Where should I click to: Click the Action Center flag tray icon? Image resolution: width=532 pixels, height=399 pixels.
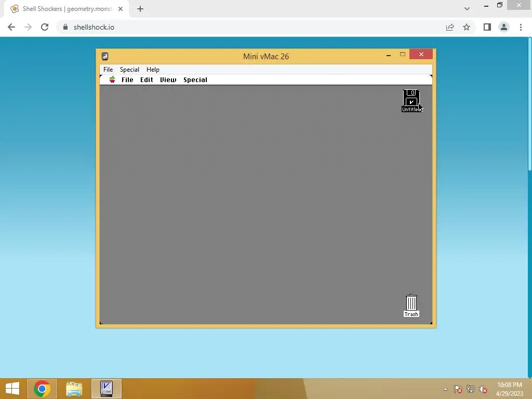pos(458,389)
